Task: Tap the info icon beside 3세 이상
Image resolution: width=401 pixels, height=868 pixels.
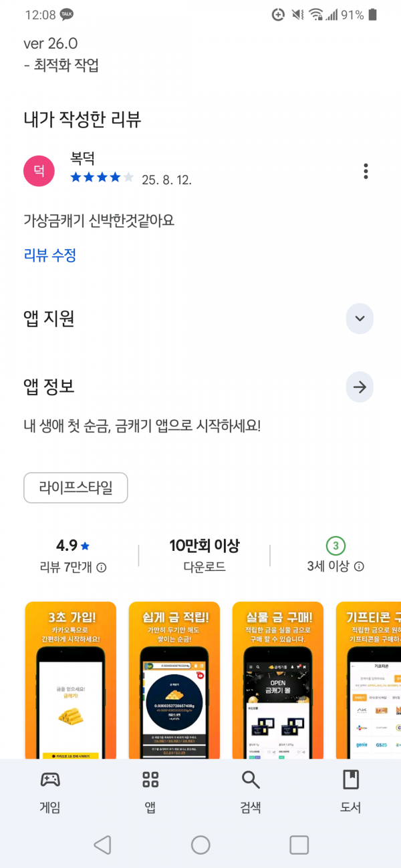Action: coord(359,566)
